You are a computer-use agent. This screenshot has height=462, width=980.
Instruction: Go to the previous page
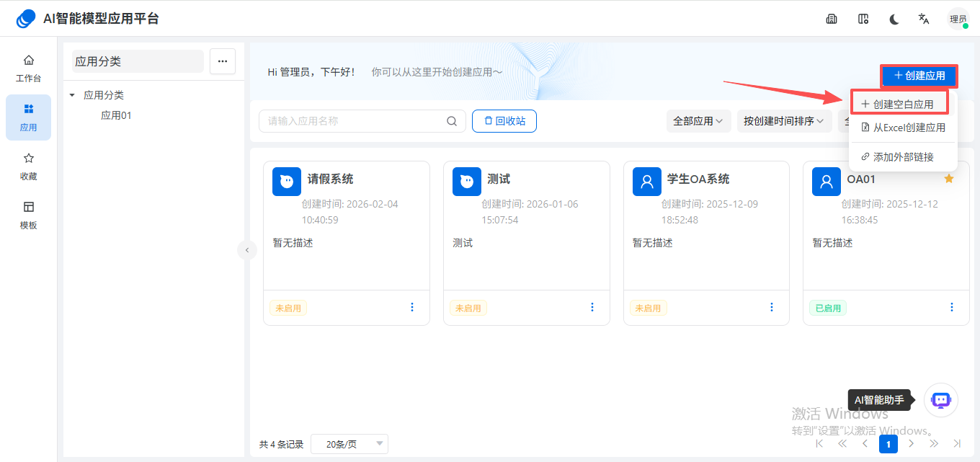coord(865,444)
